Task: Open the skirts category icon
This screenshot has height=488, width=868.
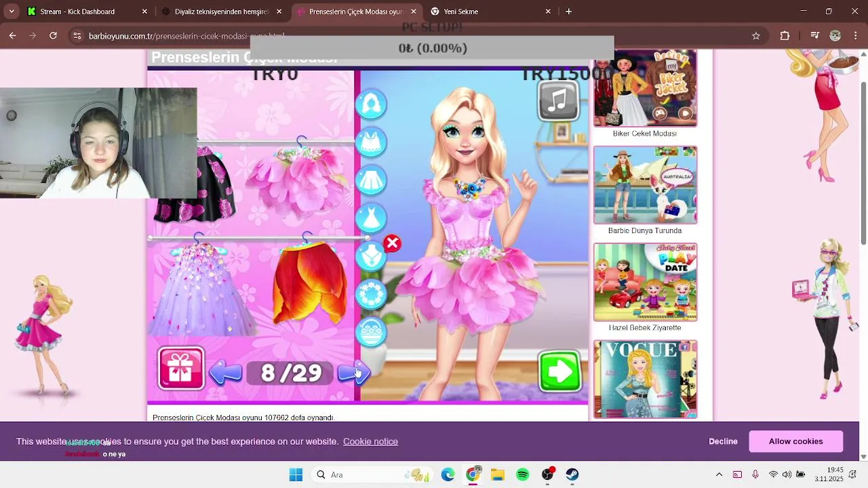Action: coord(371,180)
